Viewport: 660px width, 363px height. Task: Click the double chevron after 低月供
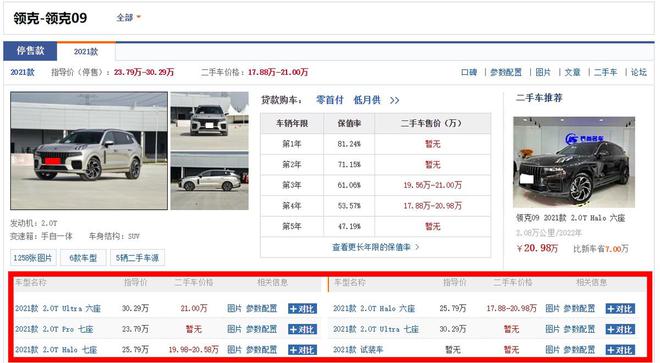(394, 101)
